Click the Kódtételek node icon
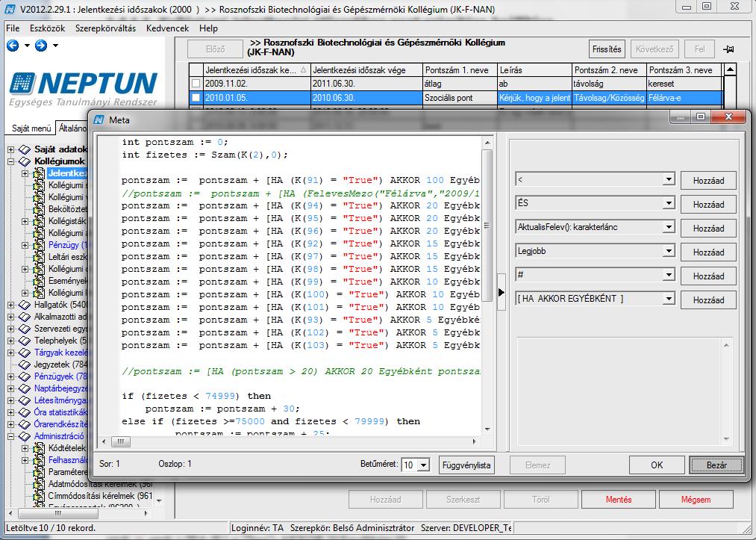756x540 pixels. tap(39, 448)
